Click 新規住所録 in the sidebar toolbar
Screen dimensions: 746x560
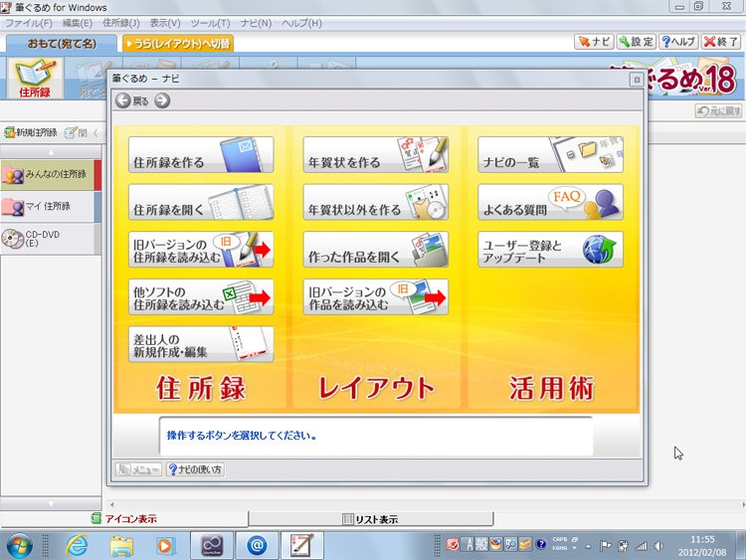tap(31, 132)
